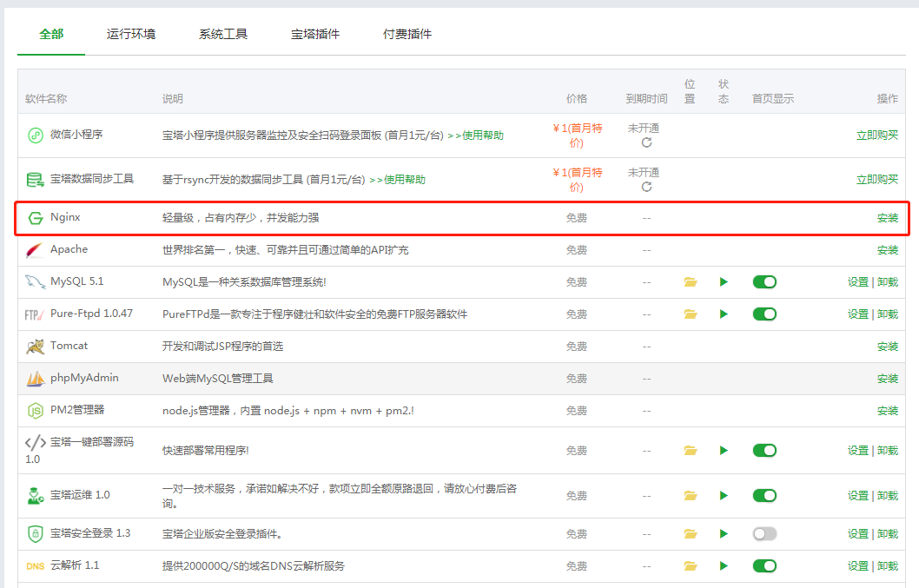
Task: Open the Pure-Ftpd folder location icon
Action: 691,314
